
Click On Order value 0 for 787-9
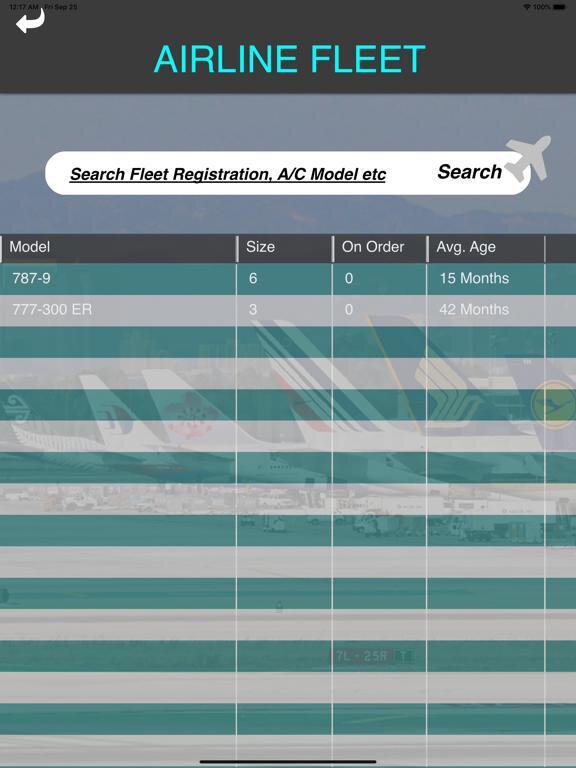pyautogui.click(x=349, y=278)
